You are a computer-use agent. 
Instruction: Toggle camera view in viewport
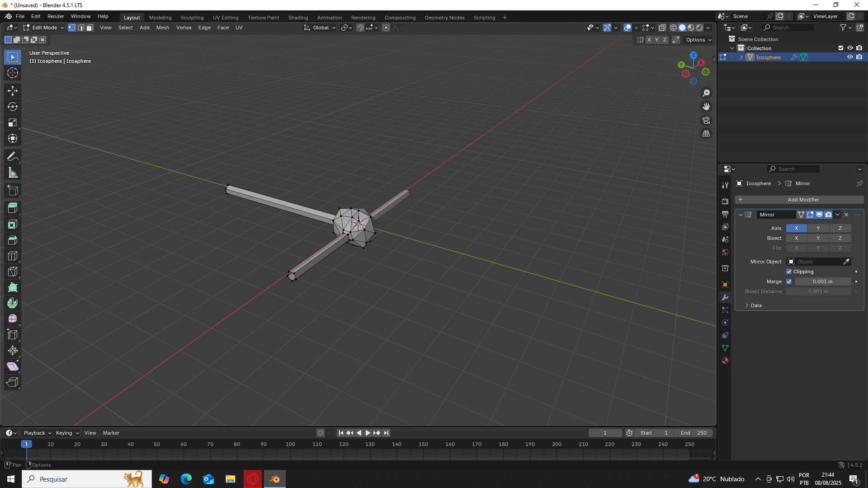pos(706,120)
